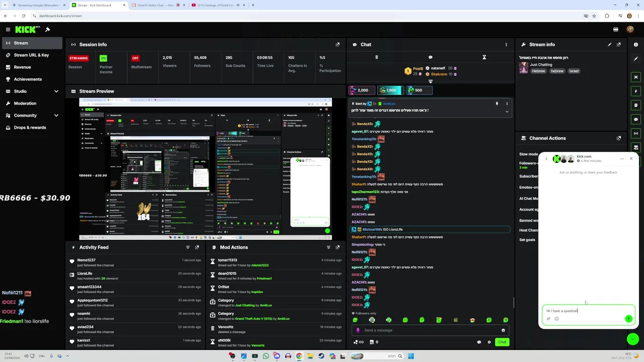The width and height of the screenshot is (644, 362).
Task: Edit stream info with the pencil icon
Action: coord(609,44)
